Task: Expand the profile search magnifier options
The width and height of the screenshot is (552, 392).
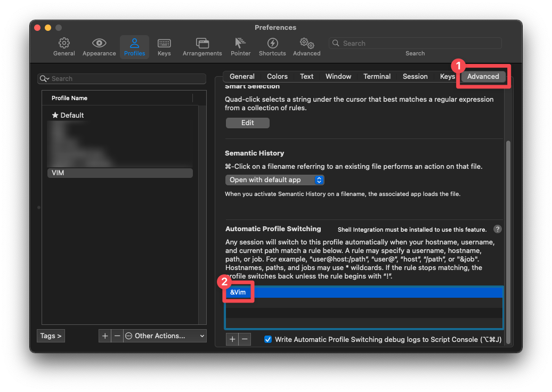Action: click(44, 79)
